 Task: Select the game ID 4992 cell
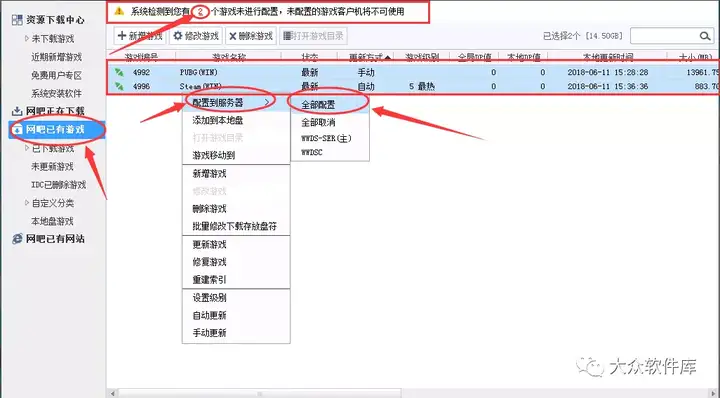point(141,72)
